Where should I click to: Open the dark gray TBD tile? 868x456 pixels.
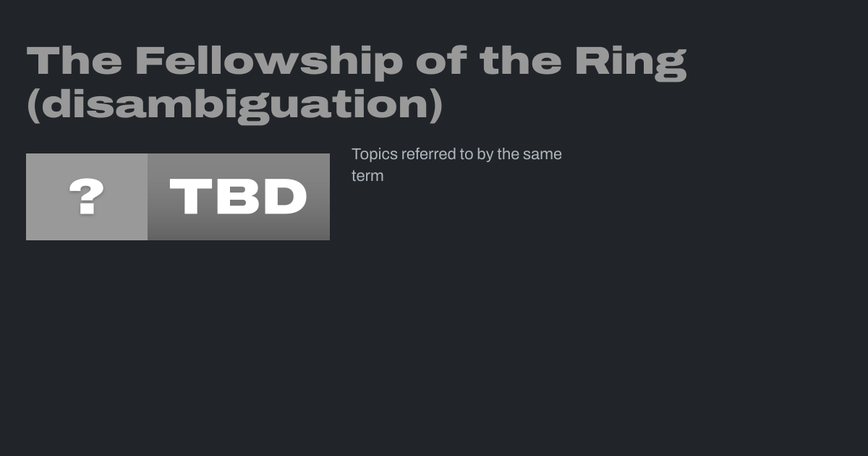(239, 197)
